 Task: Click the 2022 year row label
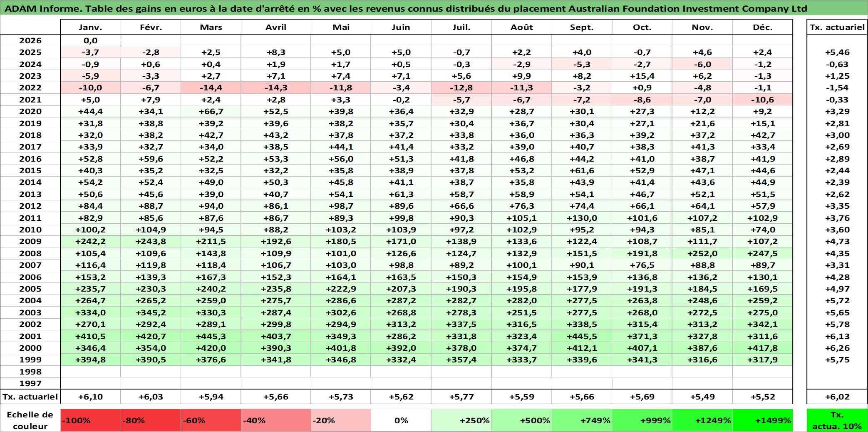[30, 87]
